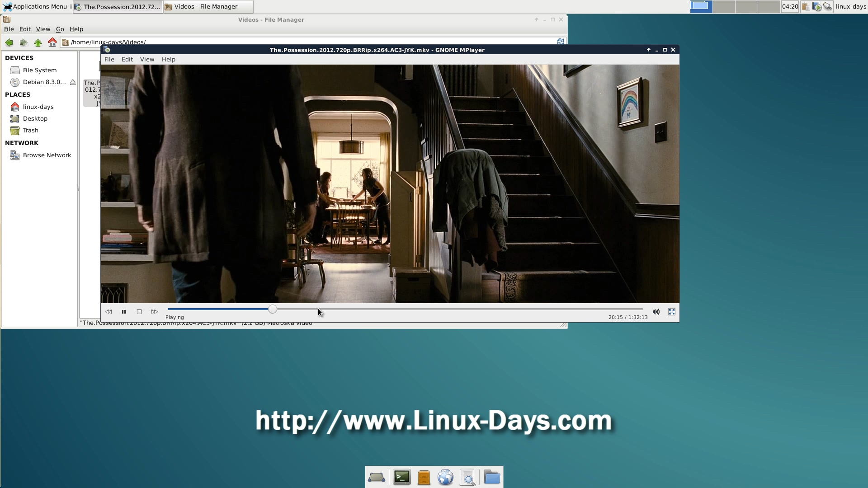The height and width of the screenshot is (488, 868).
Task: Switch to the first workspace
Action: click(701, 6)
